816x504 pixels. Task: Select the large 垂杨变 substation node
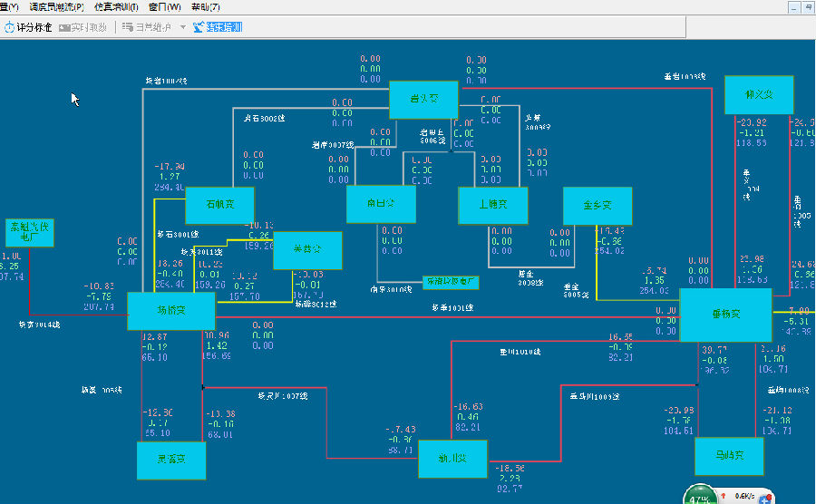point(725,315)
